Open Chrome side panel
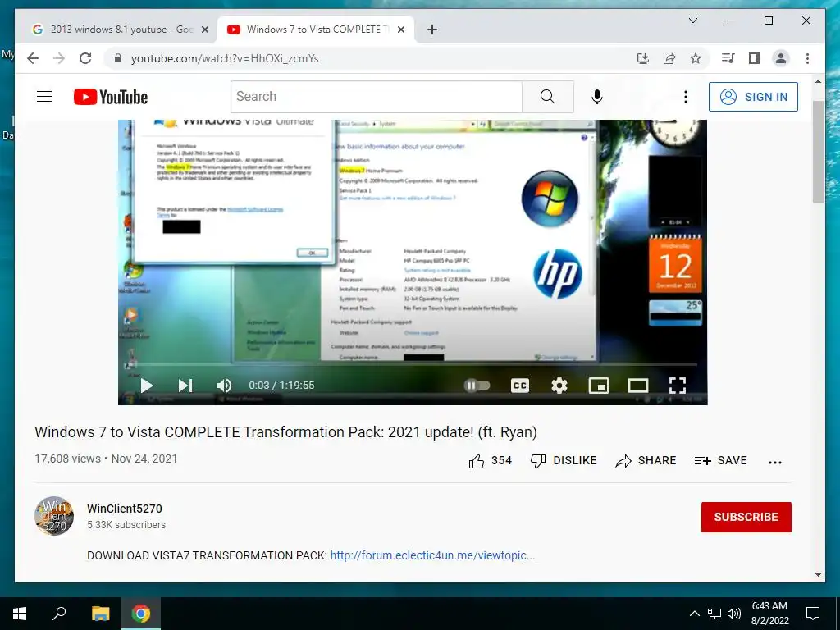The width and height of the screenshot is (840, 630). pyautogui.click(x=755, y=58)
